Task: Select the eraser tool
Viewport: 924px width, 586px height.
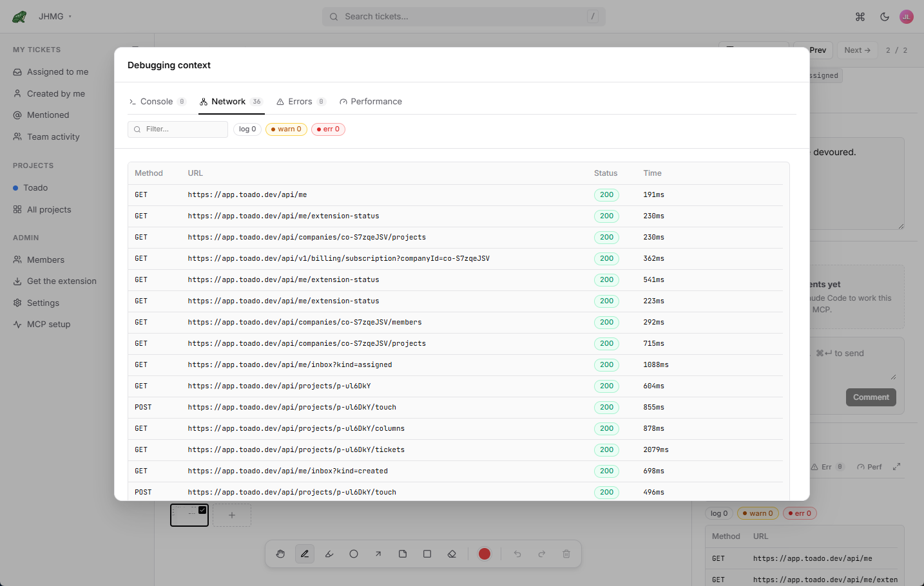Action: pos(452,554)
